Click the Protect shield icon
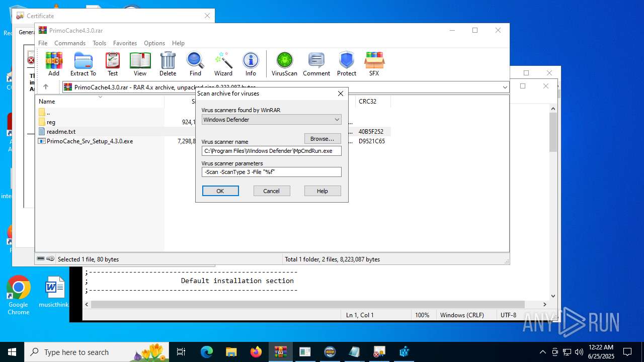The image size is (644, 362). 347,64
